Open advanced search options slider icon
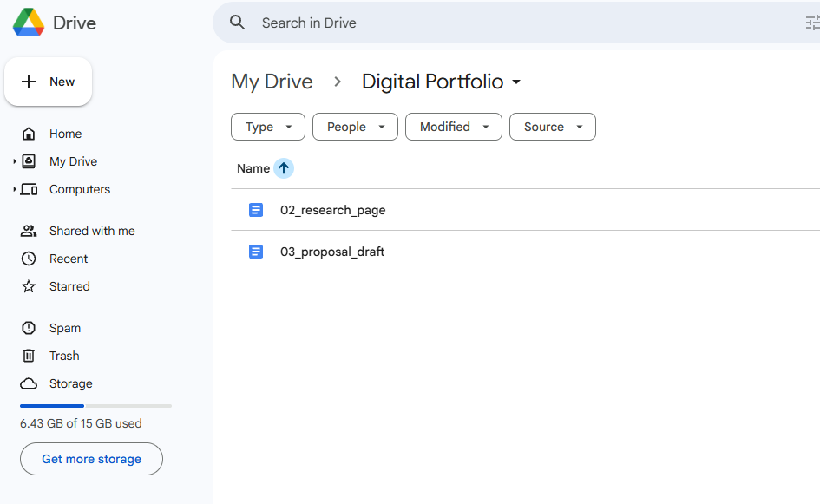This screenshot has width=820, height=504. pyautogui.click(x=812, y=23)
